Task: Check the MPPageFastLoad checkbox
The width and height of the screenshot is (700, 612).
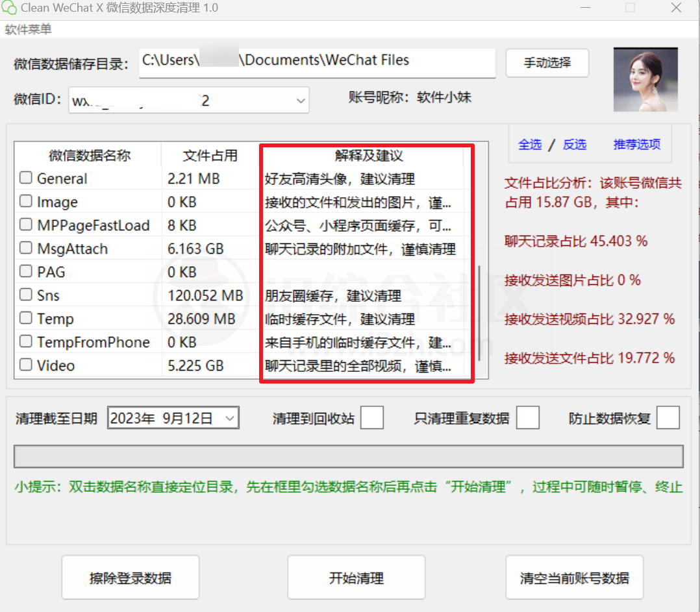Action: (26, 224)
